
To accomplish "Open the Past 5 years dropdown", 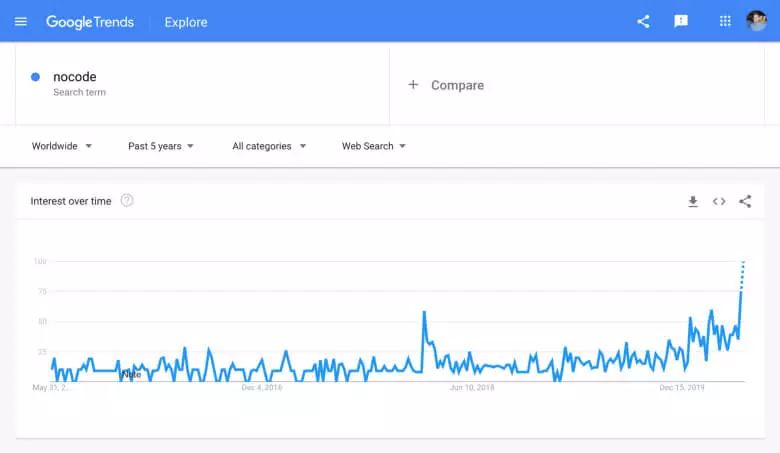I will (x=161, y=146).
